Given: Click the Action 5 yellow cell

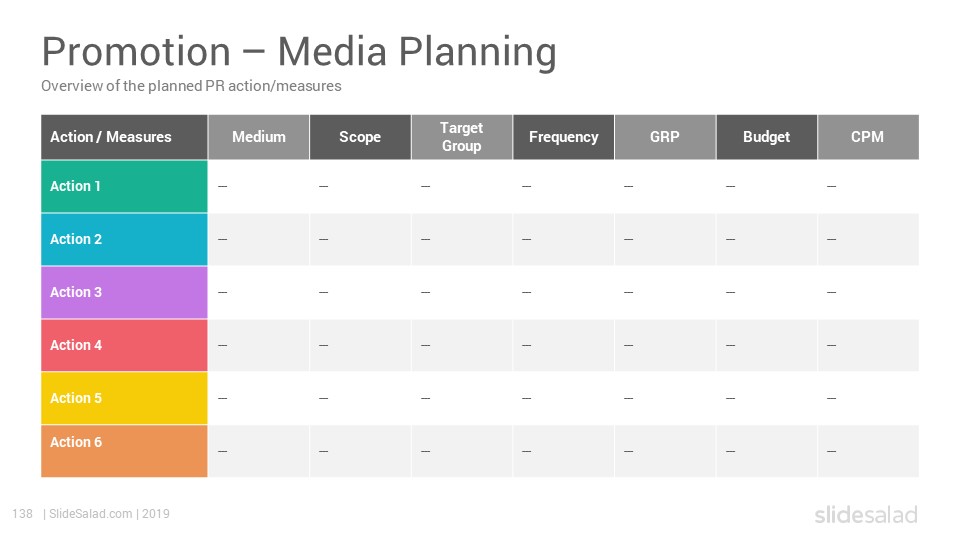Looking at the screenshot, I should click(124, 398).
